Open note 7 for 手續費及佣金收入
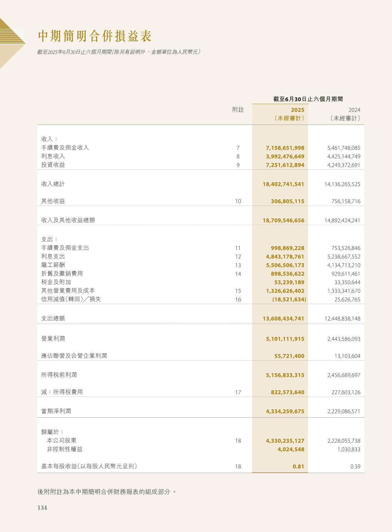Screen dimensions: 392x532 (238, 148)
